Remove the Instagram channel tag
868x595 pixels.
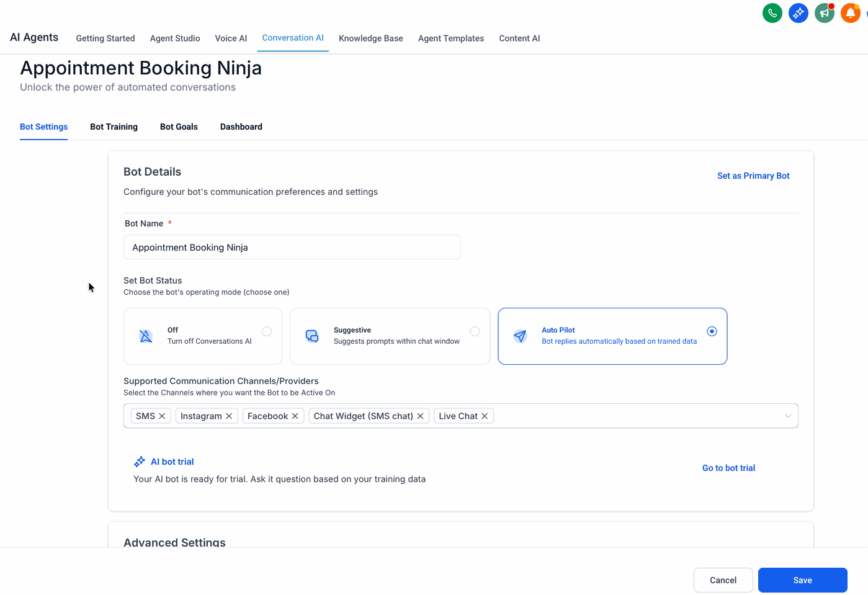point(229,416)
